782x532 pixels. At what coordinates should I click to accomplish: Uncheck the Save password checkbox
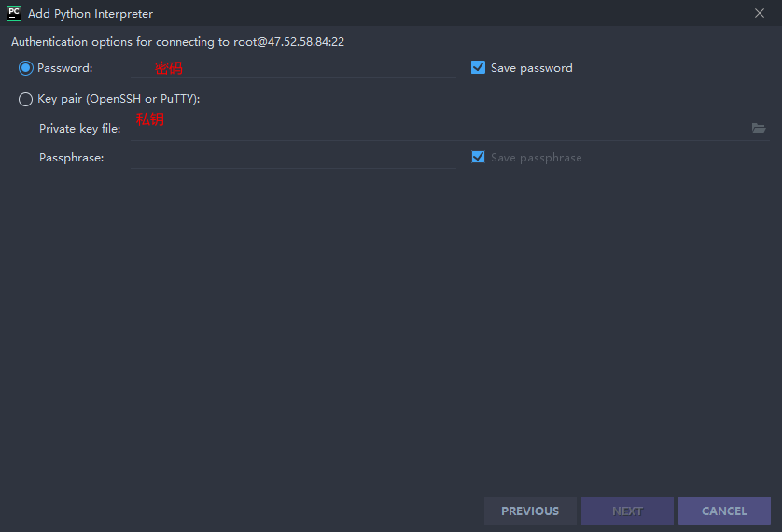pos(478,67)
